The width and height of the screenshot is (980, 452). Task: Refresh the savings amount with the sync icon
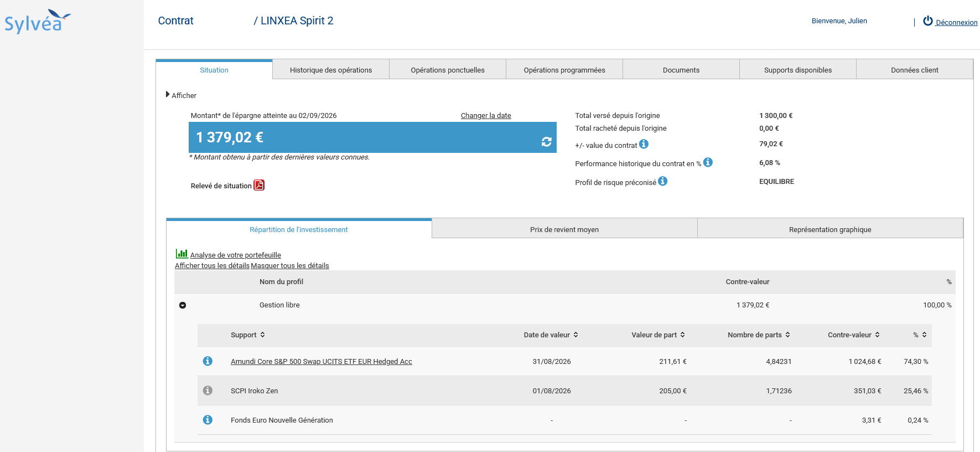[546, 142]
